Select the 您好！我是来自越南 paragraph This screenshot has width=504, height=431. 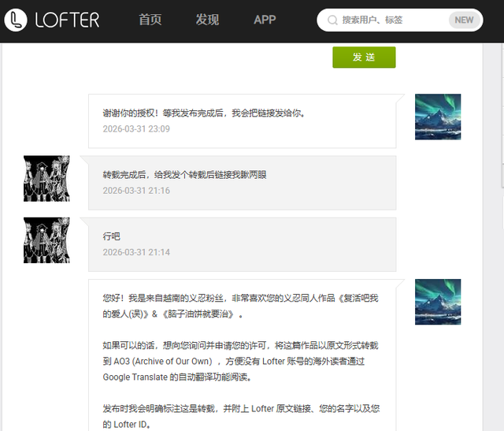[240, 306]
